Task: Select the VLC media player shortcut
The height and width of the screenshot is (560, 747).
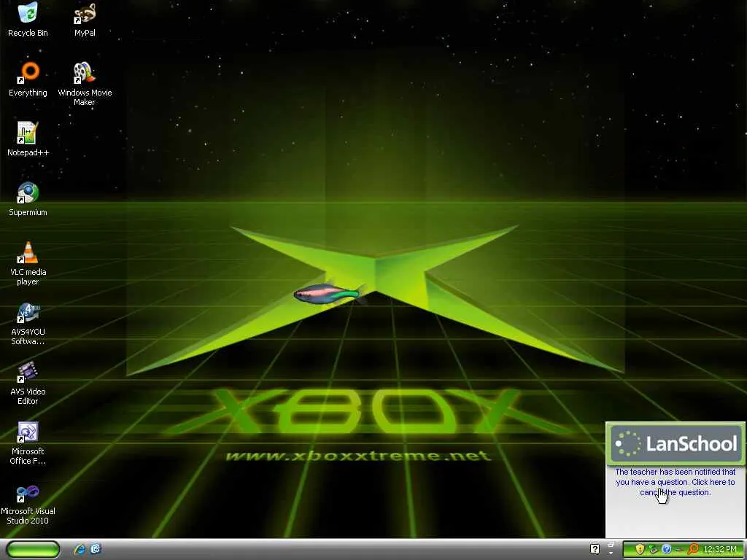Action: (28, 263)
